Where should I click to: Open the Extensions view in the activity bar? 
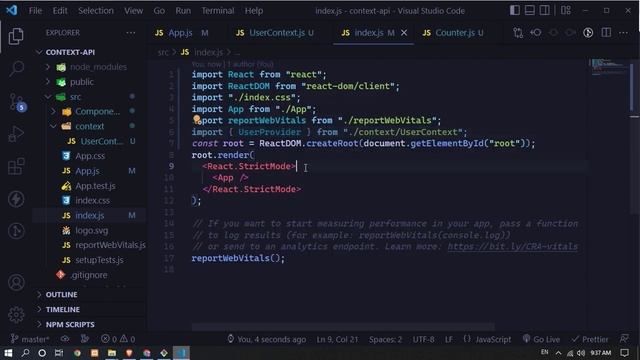pyautogui.click(x=16, y=167)
